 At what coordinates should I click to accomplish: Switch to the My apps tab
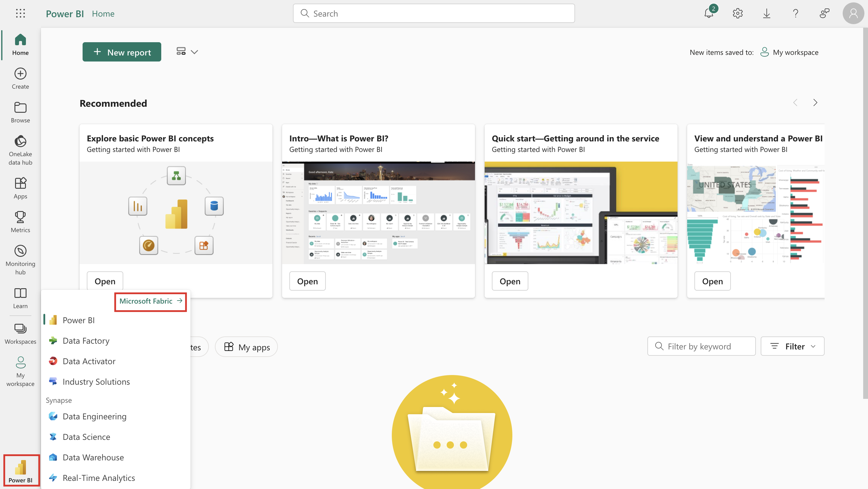pos(247,347)
